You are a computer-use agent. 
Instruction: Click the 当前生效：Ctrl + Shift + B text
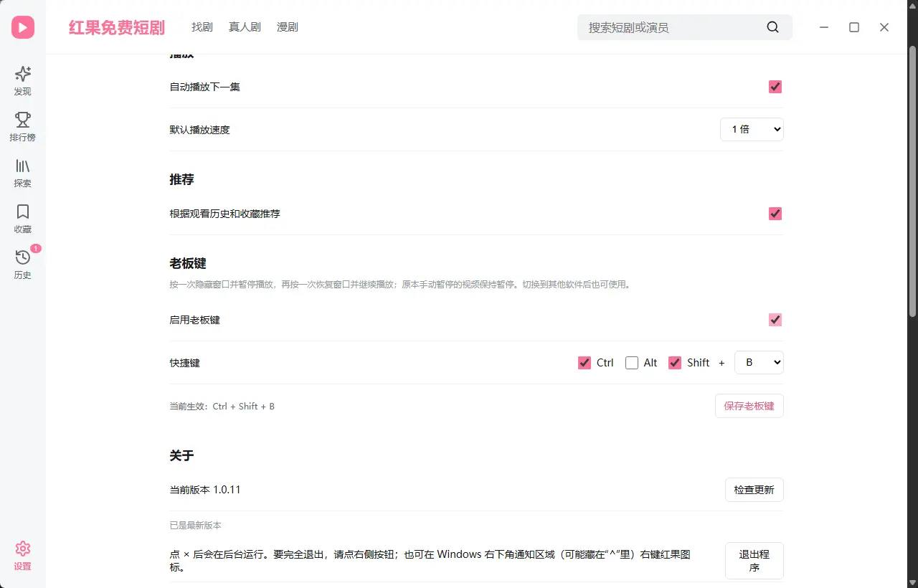[222, 407]
